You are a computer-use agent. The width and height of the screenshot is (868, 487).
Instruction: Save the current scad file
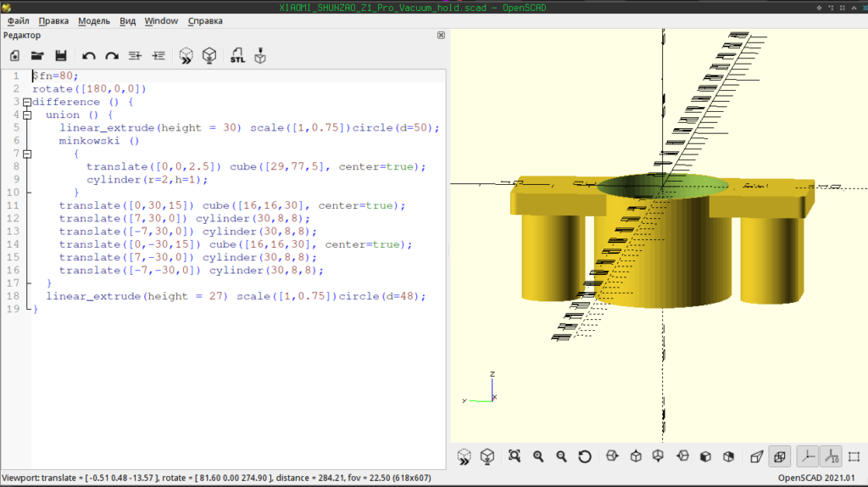pos(61,55)
